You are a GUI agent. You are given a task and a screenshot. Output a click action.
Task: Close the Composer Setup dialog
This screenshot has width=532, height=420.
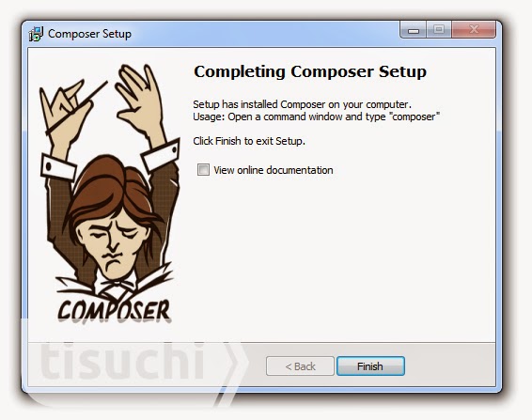tap(474, 30)
